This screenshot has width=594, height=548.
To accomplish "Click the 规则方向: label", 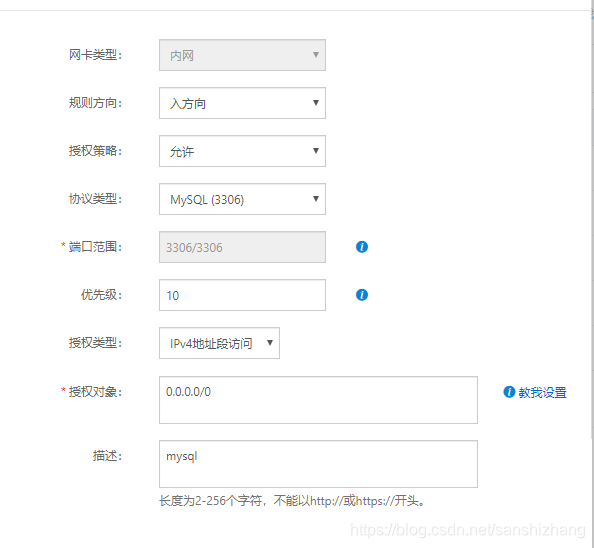I will pyautogui.click(x=95, y=103).
